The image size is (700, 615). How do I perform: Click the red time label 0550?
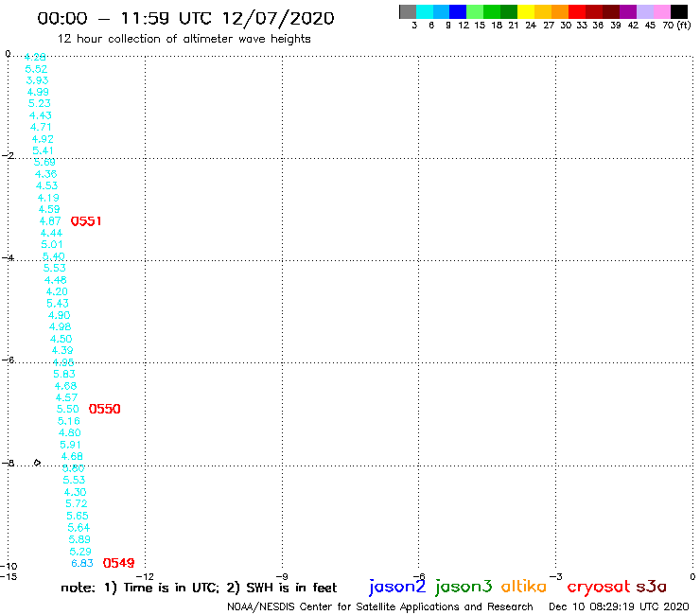104,409
